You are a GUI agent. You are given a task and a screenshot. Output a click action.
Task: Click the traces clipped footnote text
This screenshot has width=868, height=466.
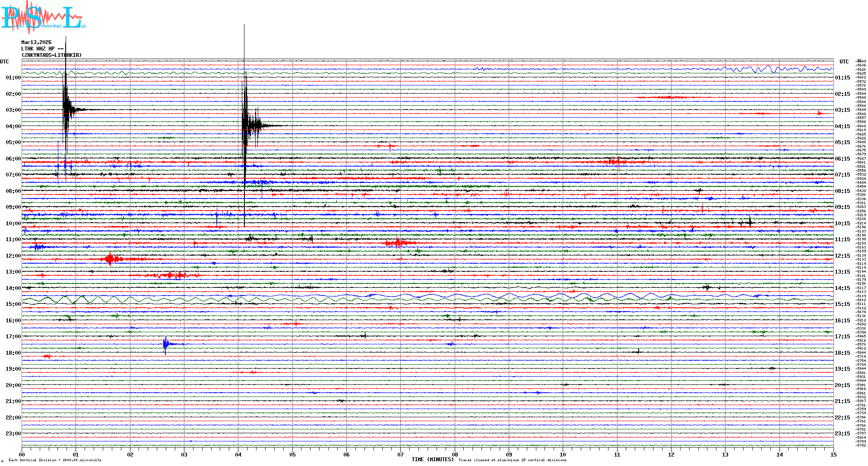[x=512, y=460]
